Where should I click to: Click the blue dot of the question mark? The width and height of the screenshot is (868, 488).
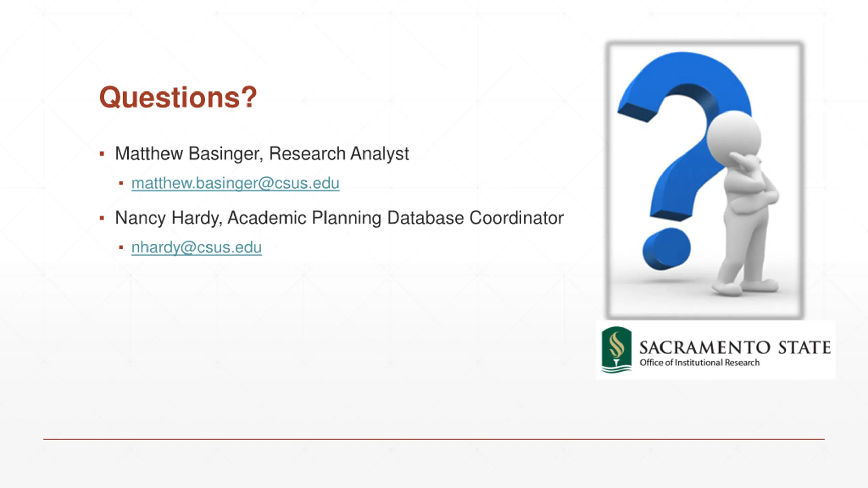667,249
